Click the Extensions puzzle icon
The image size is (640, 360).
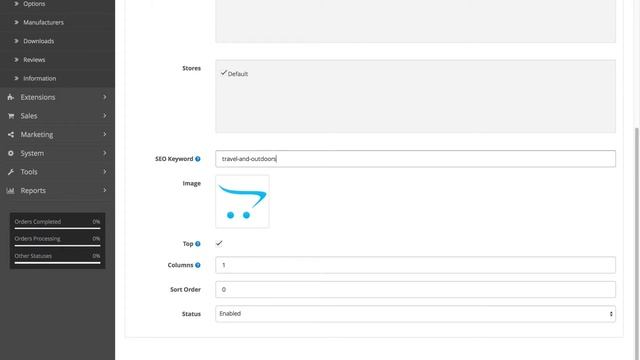coord(11,97)
